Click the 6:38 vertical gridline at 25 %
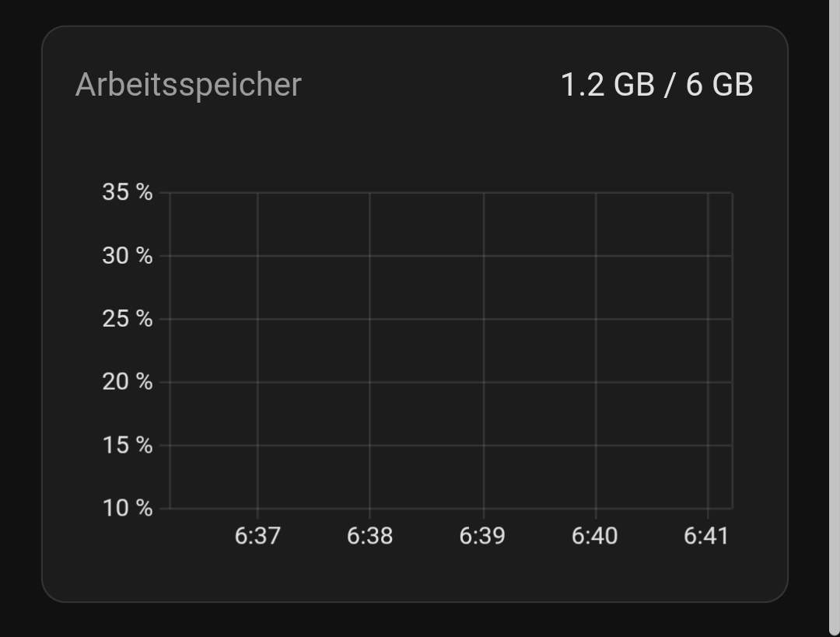 (x=369, y=320)
